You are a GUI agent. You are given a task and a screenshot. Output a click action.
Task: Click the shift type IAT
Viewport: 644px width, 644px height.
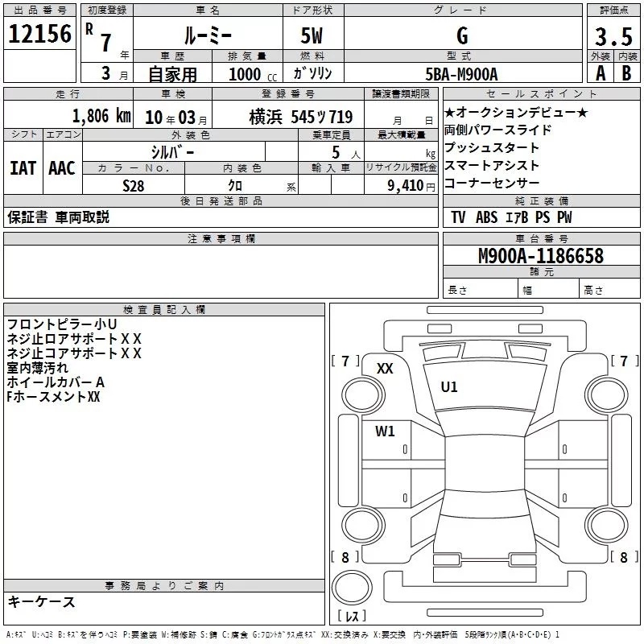coord(23,168)
